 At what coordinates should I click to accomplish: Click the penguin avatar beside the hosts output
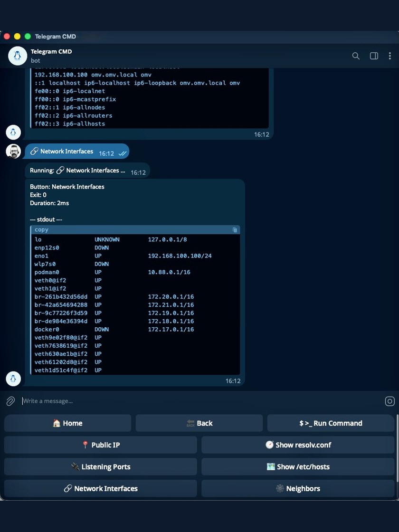pyautogui.click(x=13, y=133)
